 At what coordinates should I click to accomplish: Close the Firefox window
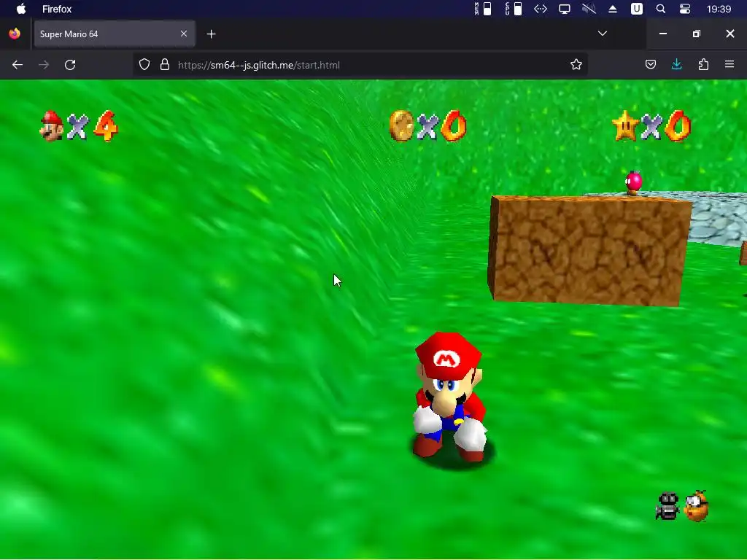point(729,34)
